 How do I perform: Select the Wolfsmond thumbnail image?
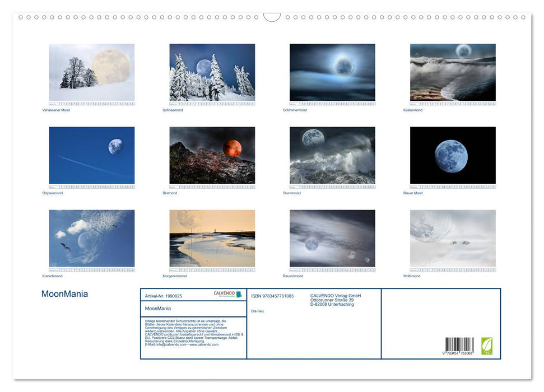click(454, 238)
